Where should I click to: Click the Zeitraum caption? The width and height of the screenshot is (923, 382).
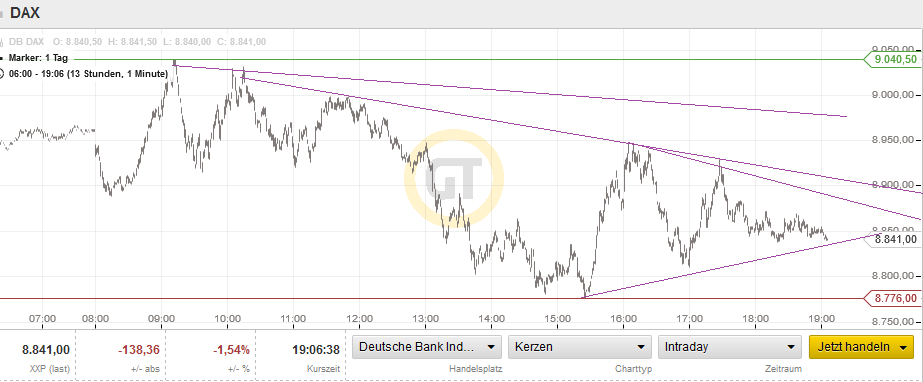pyautogui.click(x=783, y=369)
